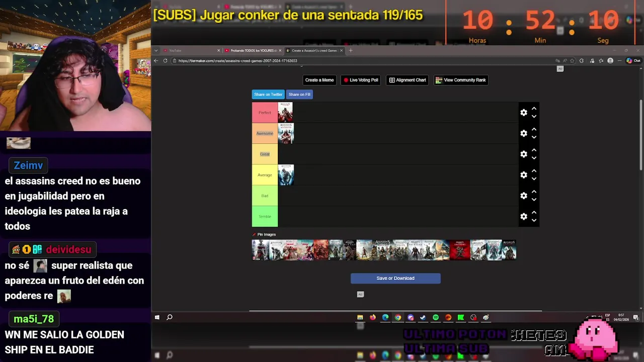Open the Windows Start menu
This screenshot has height=362, width=644.
(x=157, y=317)
